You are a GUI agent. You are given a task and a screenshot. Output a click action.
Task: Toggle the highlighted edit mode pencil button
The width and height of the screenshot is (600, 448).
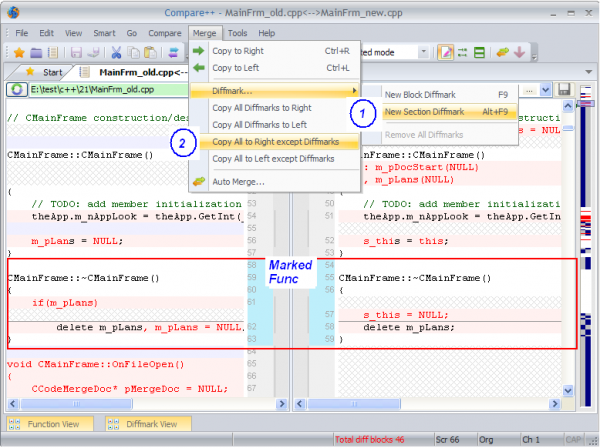click(446, 52)
